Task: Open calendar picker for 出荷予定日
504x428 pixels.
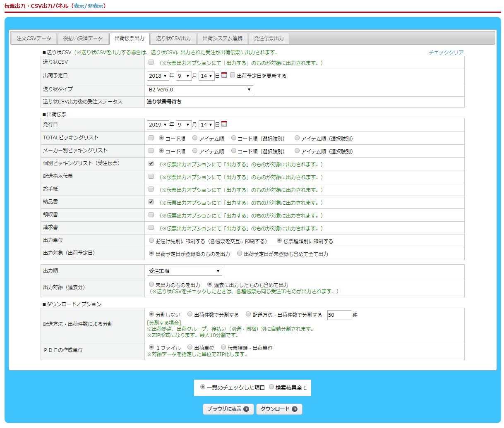Action: (x=224, y=75)
